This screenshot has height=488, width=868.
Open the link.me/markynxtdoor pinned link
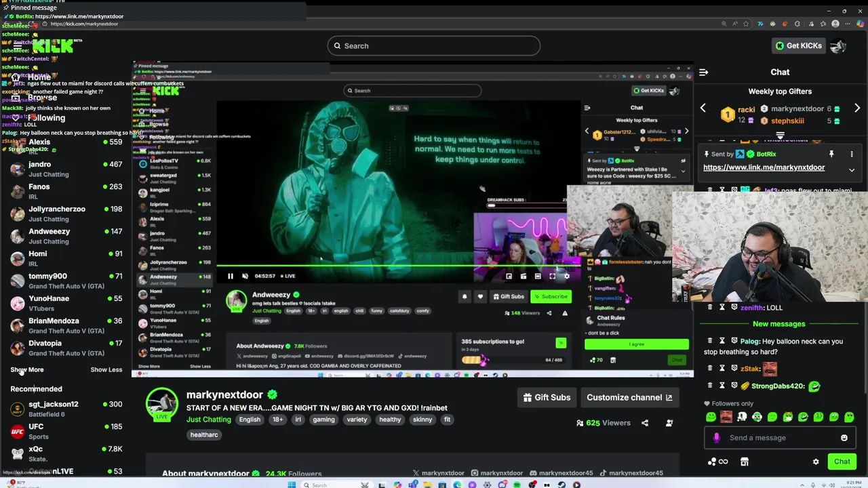point(764,167)
